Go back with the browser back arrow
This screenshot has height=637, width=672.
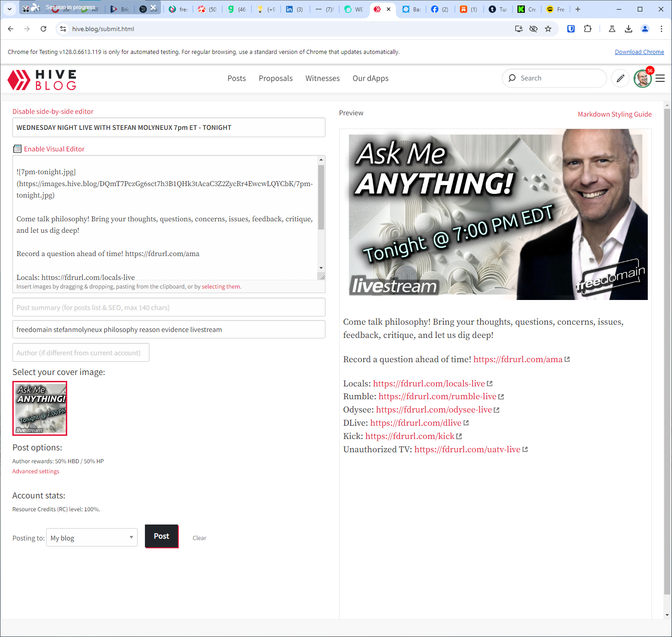(x=11, y=29)
